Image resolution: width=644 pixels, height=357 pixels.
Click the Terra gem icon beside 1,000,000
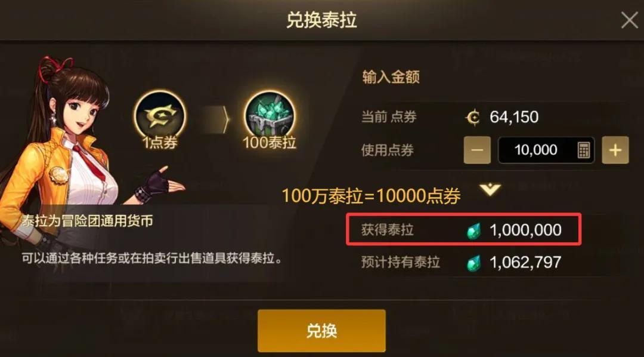point(473,230)
